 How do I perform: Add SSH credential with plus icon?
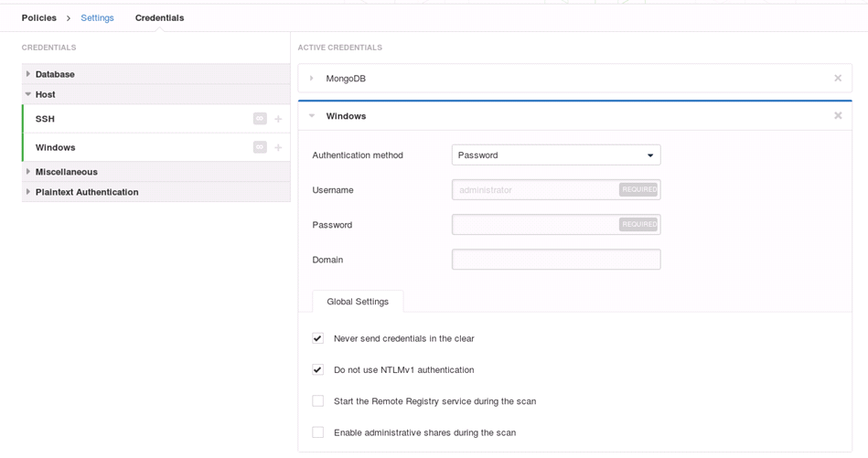click(278, 119)
